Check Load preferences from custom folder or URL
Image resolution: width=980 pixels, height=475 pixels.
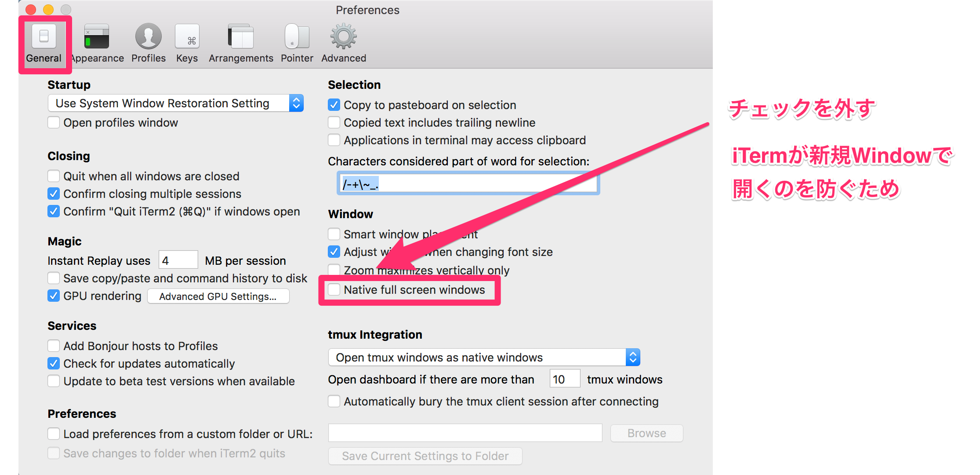pyautogui.click(x=54, y=434)
